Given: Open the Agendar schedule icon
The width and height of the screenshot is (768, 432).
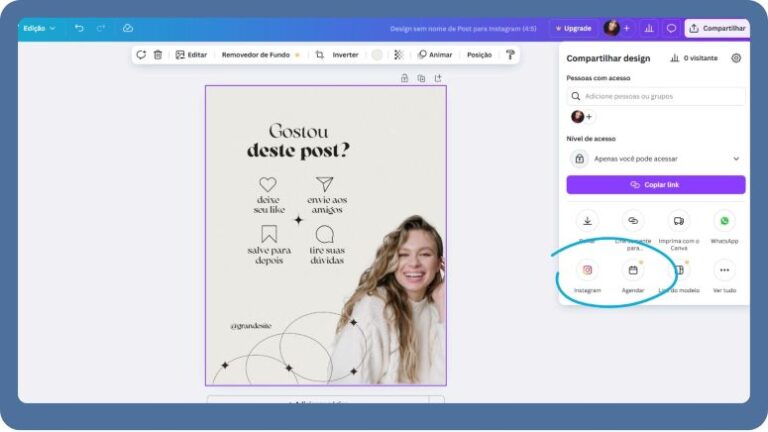Looking at the screenshot, I should coord(633,270).
